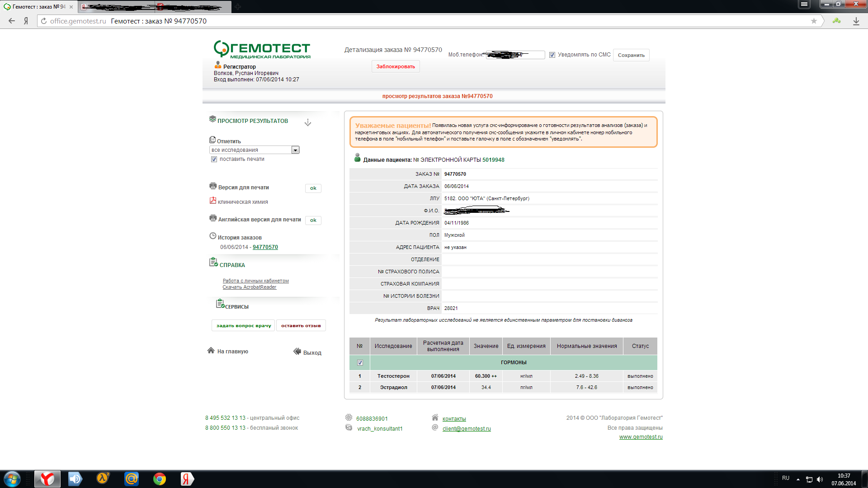The height and width of the screenshot is (488, 868).
Task: Bookmark page with the star icon
Action: [x=814, y=21]
